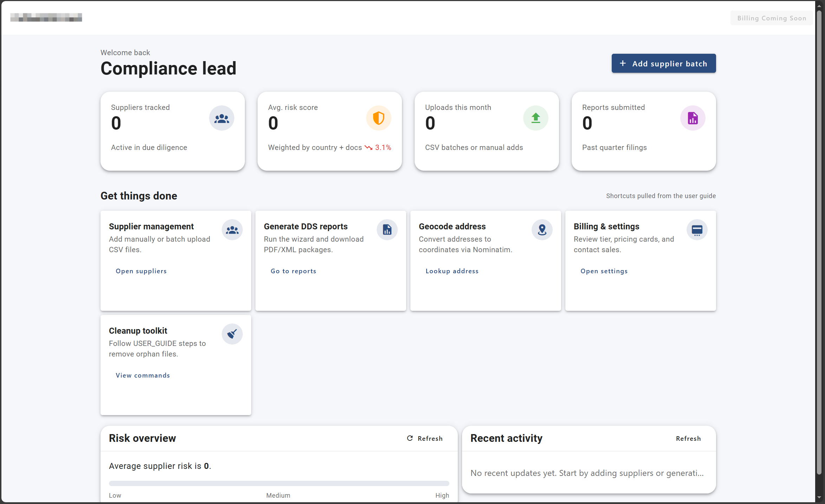Screen dimensions: 825x504
Task: Click the orange shield risk score icon
Action: pos(378,118)
